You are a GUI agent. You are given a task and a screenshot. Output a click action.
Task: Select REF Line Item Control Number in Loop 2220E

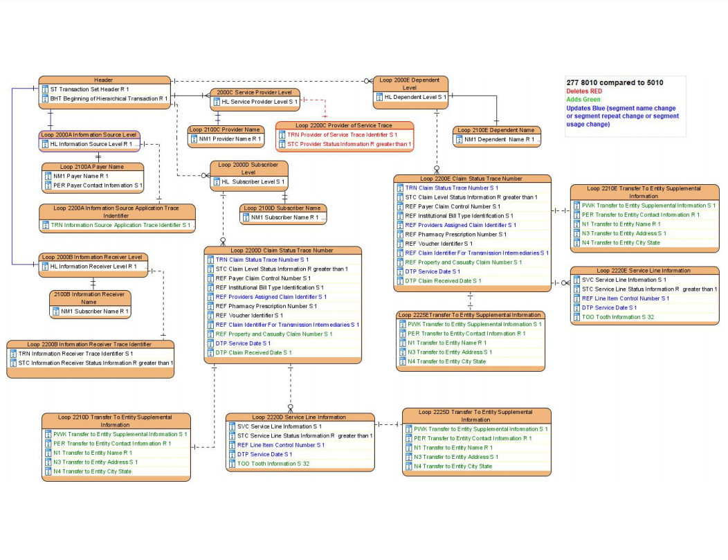(x=626, y=298)
